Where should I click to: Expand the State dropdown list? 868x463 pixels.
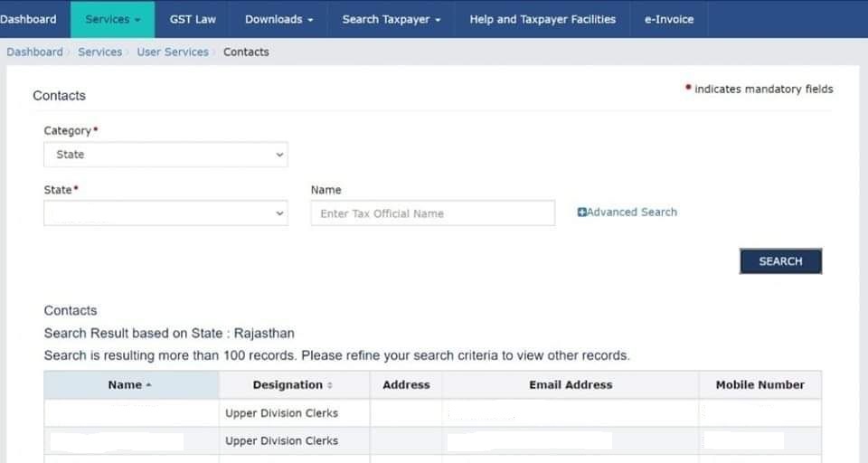(165, 213)
